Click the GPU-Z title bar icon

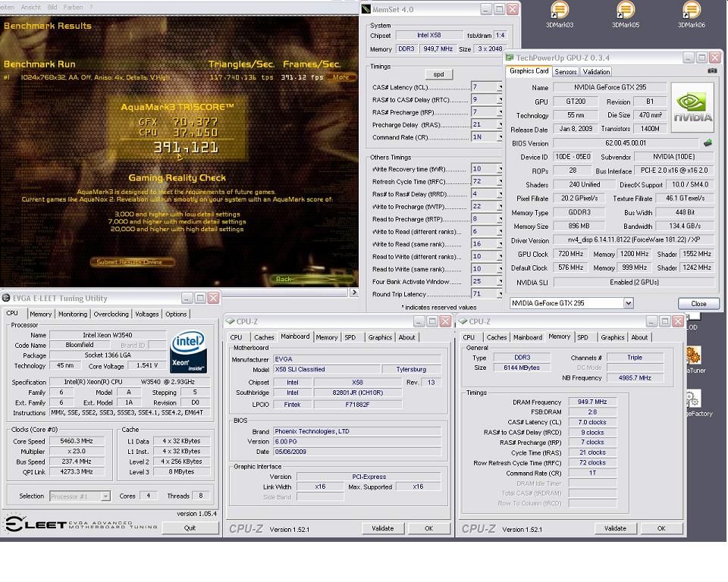[510, 58]
